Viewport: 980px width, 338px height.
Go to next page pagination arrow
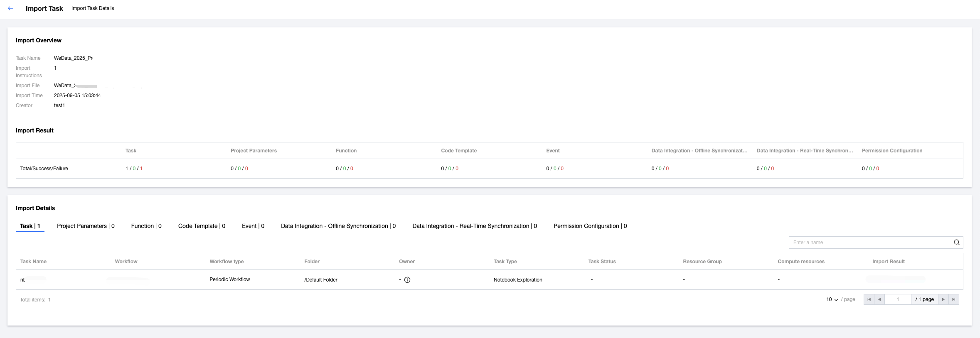[x=943, y=299]
